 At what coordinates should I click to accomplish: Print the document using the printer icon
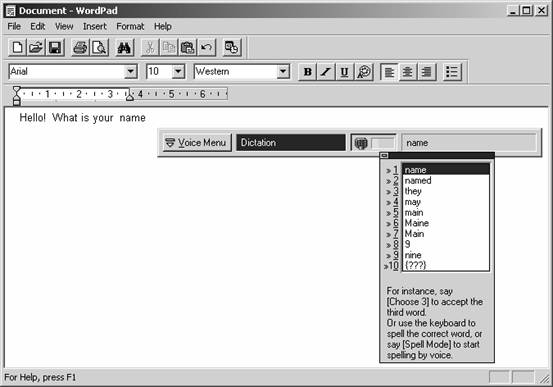click(80, 47)
